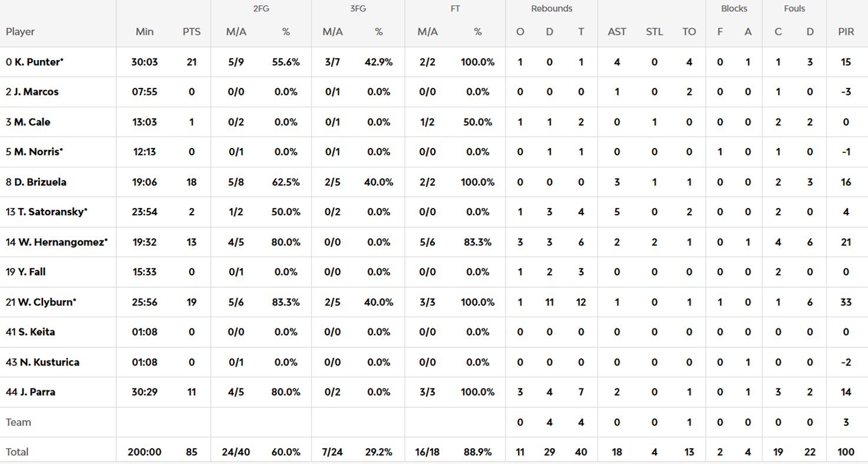Click the Player column header
The width and height of the screenshot is (868, 464).
point(21,32)
